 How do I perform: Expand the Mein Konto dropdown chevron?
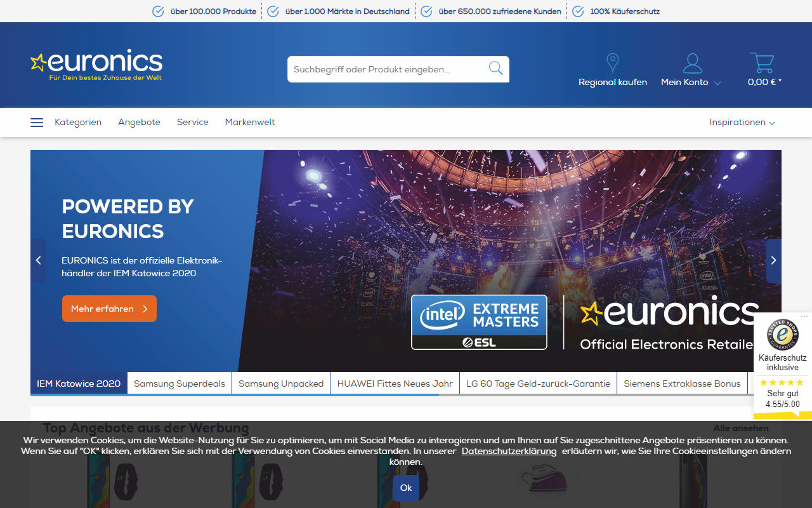coord(717,83)
